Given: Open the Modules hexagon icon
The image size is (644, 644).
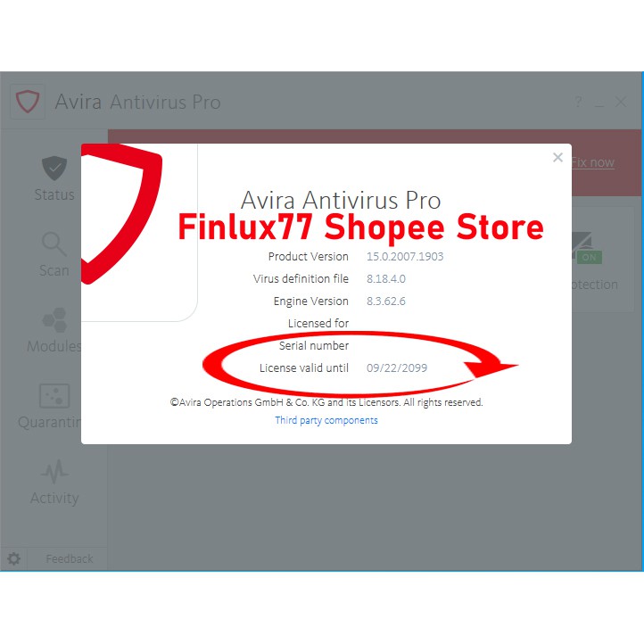Looking at the screenshot, I should coord(54,320).
